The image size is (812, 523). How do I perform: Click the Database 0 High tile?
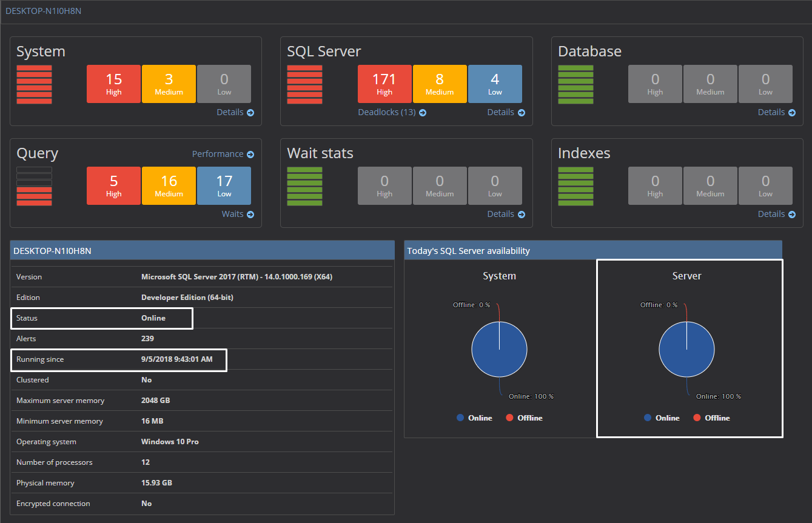[x=655, y=84]
